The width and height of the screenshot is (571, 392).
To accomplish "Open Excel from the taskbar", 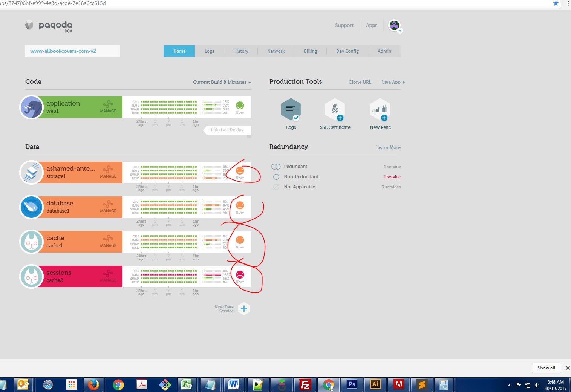I will click(187, 385).
